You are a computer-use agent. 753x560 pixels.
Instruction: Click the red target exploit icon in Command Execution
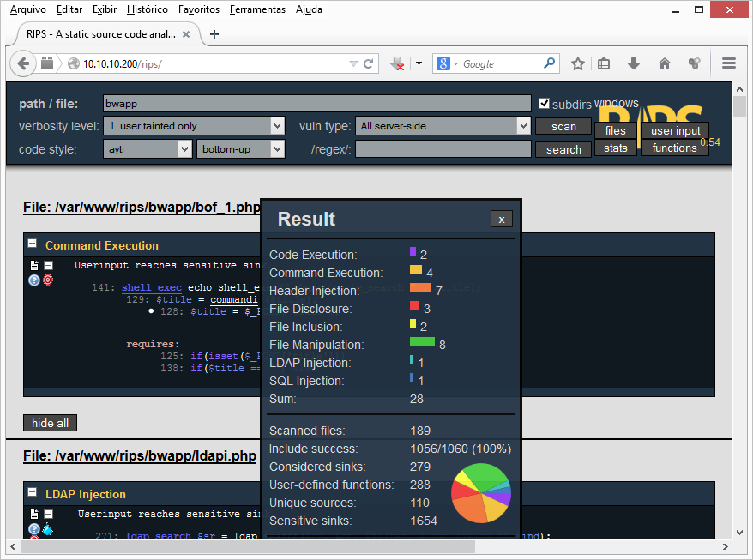click(x=48, y=280)
